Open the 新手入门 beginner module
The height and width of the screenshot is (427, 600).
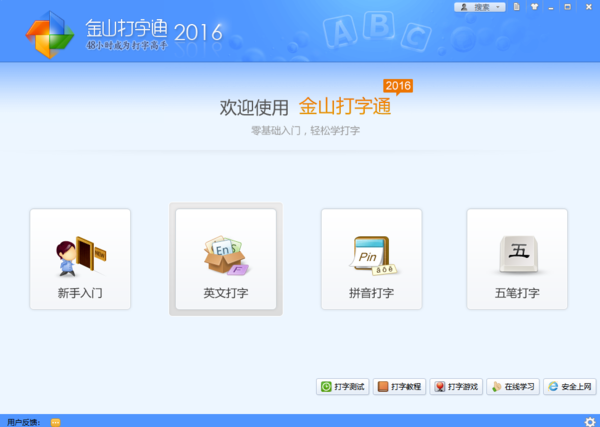point(80,259)
